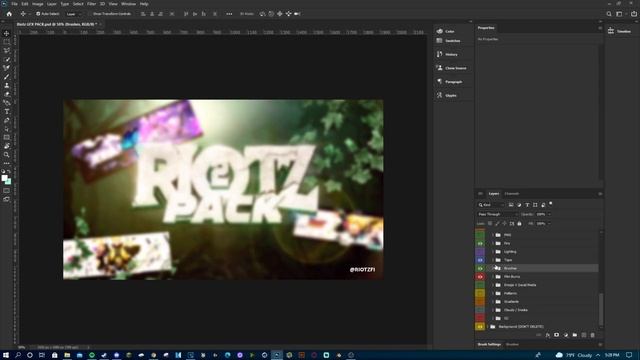This screenshot has height=360, width=640.
Task: Select the Brush Settings tab
Action: click(489, 344)
